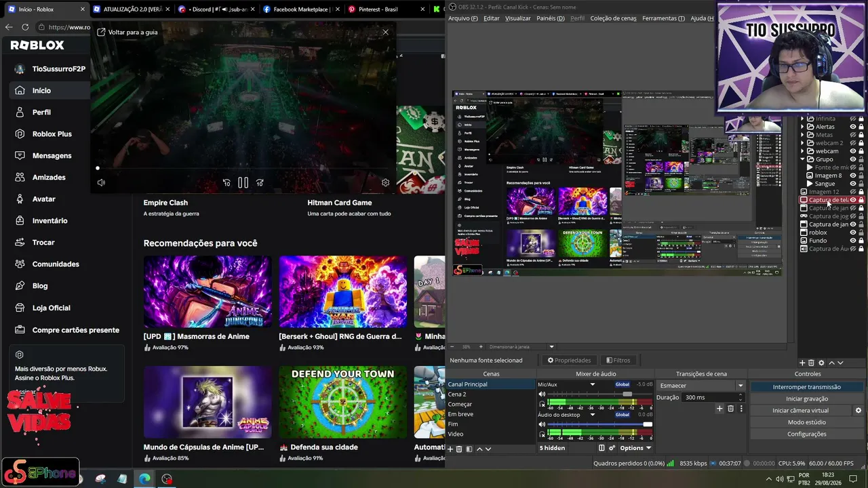Toggle visibility of Alertas source
The width and height of the screenshot is (868, 488).
click(x=853, y=127)
